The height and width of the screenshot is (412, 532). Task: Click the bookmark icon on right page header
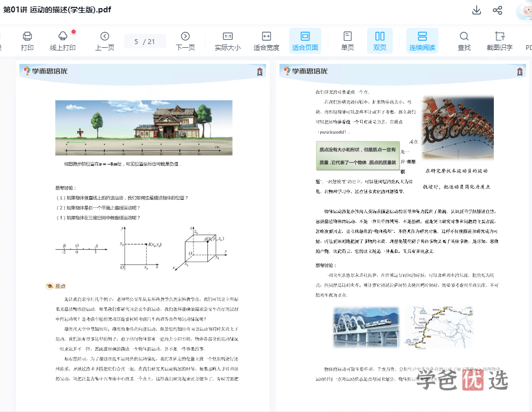click(520, 71)
